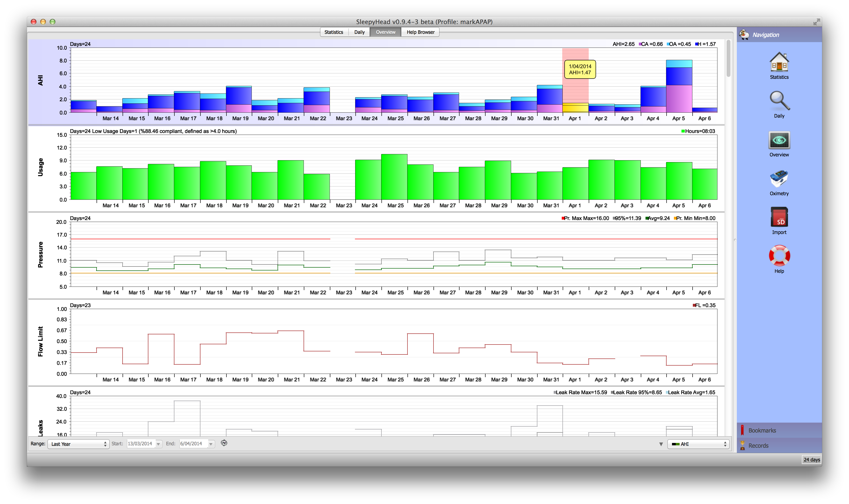The image size is (849, 504).
Task: Click the sheep Navigation header icon
Action: coord(744,35)
